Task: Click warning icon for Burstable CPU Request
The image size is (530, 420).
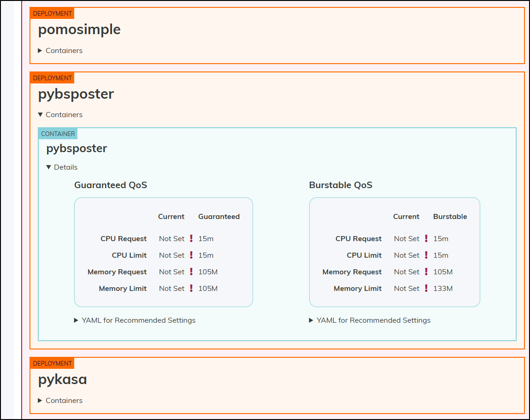Action: (x=426, y=239)
